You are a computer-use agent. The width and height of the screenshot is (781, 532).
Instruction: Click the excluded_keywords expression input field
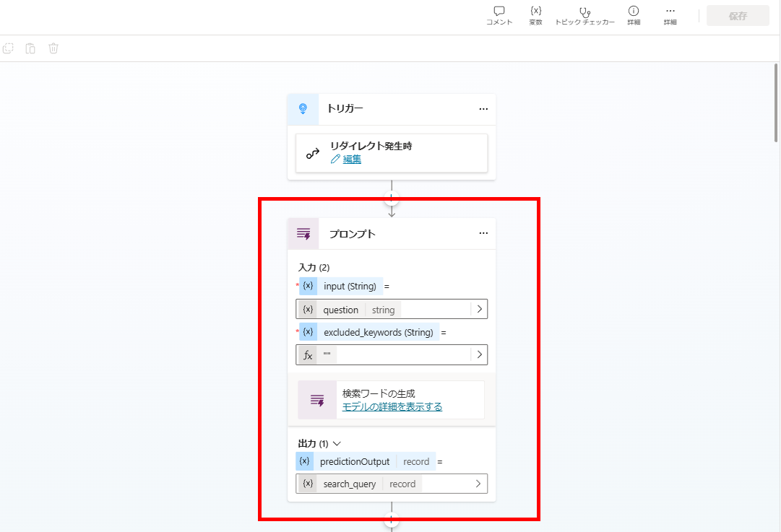[x=390, y=354]
